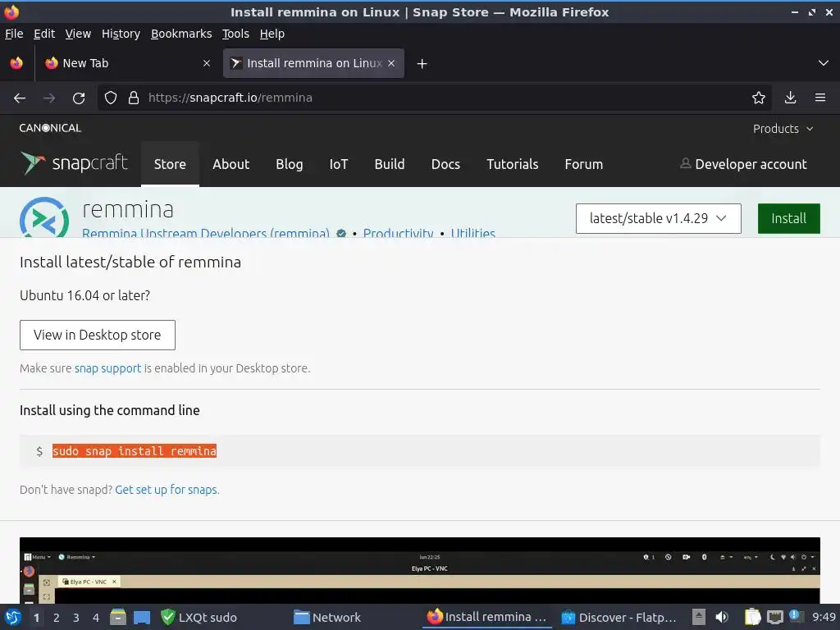840x630 pixels.
Task: Open the snapcraft Blog
Action: point(290,164)
